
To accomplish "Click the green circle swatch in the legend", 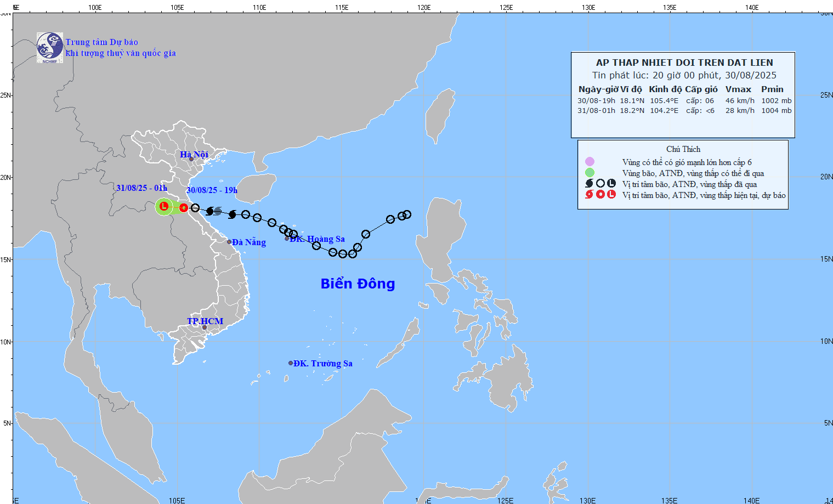I will (590, 173).
